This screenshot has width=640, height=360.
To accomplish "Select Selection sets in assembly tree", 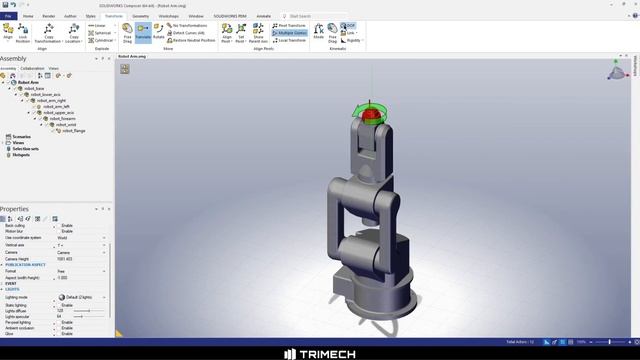I will pos(25,149).
